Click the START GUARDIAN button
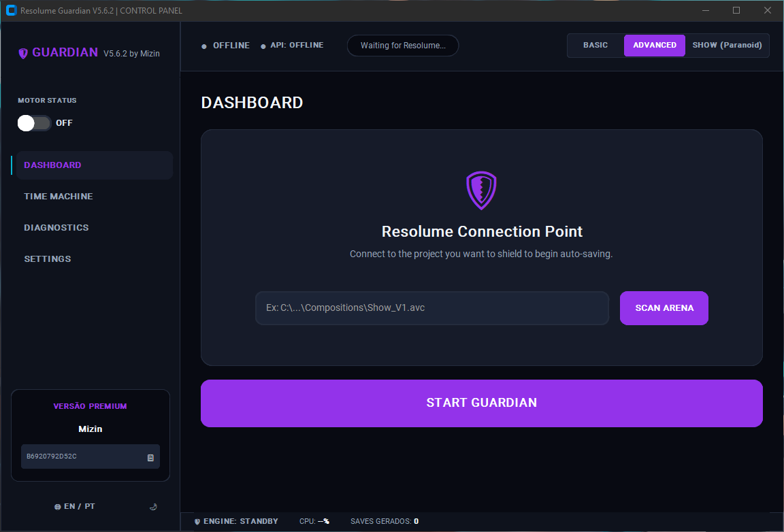 (x=482, y=403)
